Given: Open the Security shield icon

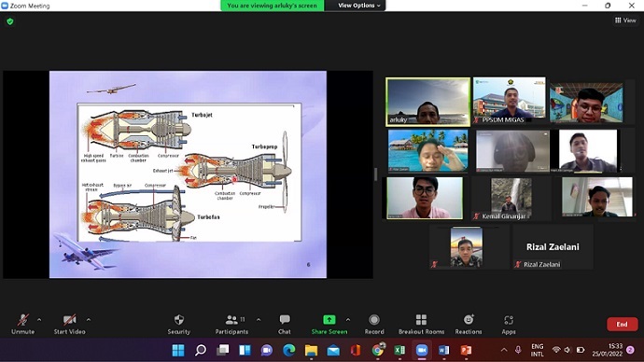Looking at the screenshot, I should (178, 320).
